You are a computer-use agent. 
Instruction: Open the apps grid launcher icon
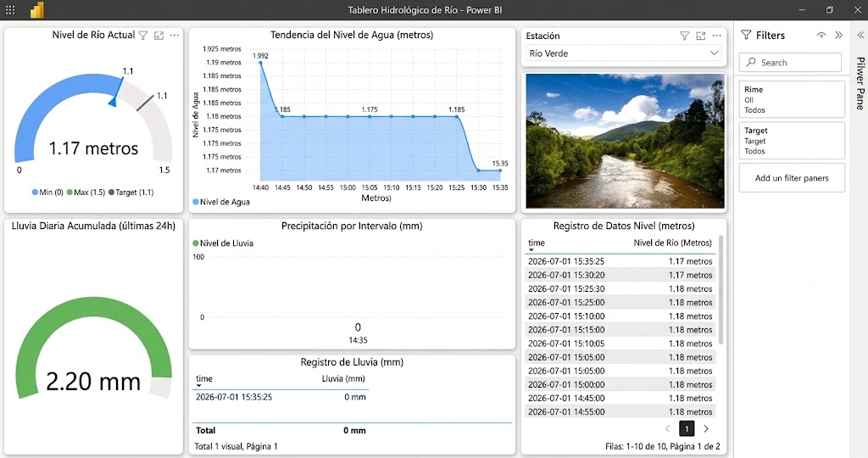pos(10,9)
